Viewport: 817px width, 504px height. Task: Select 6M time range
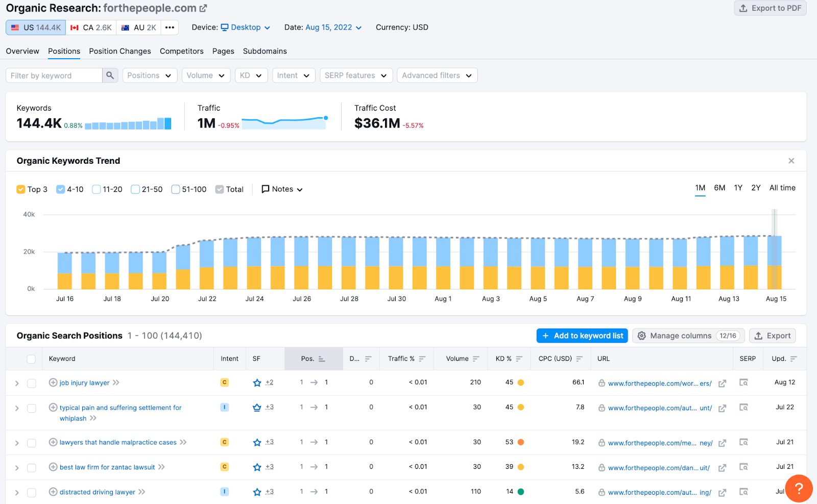[719, 188]
